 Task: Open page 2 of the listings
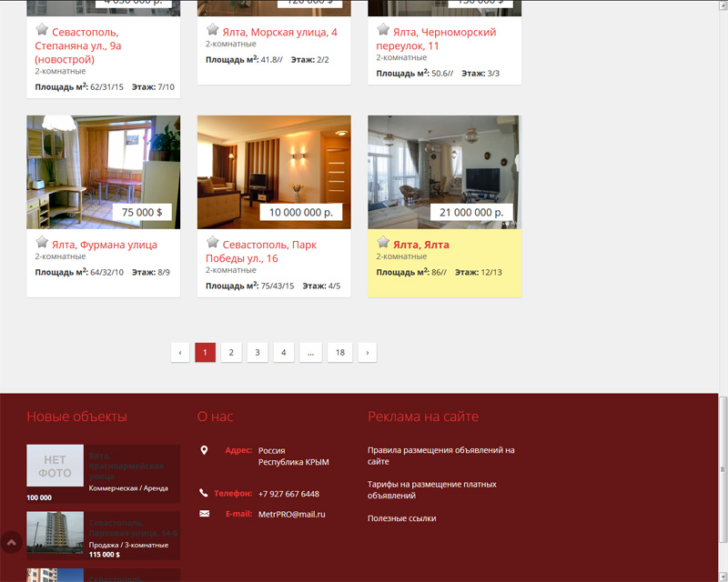[x=231, y=352]
